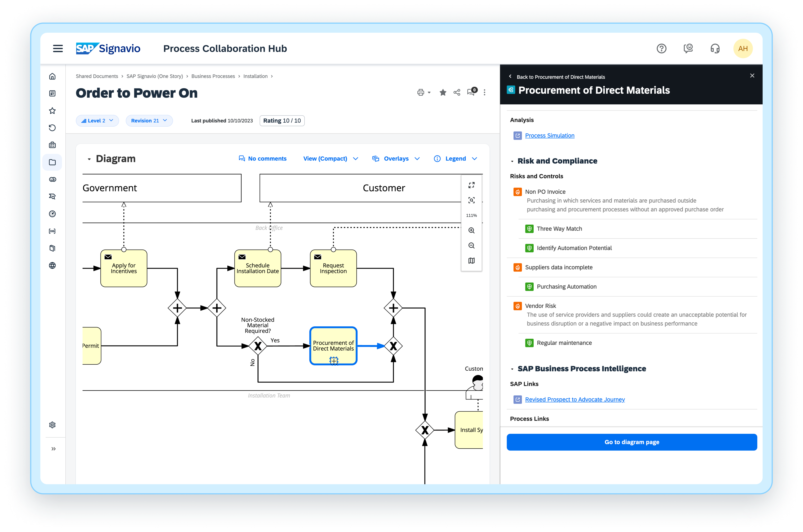The image size is (803, 532).
Task: Enter fullscreen mode for the diagram
Action: (471, 185)
